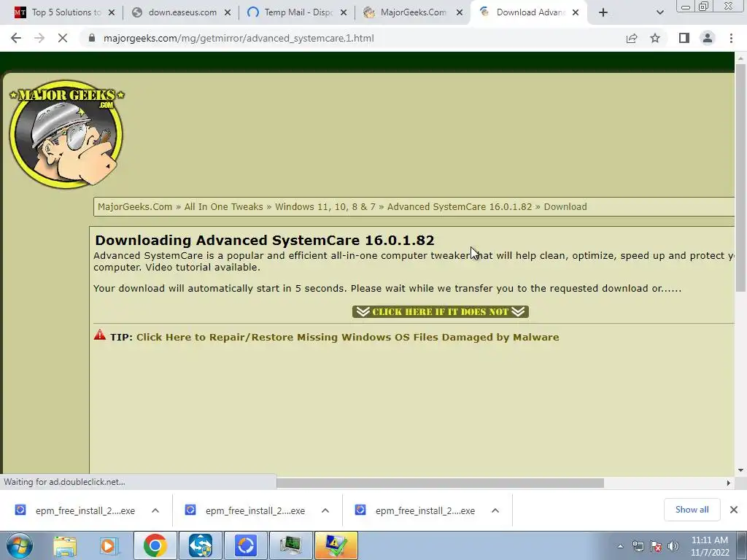The height and width of the screenshot is (560, 747).
Task: Open the system monitor taskbar app
Action: (290, 545)
